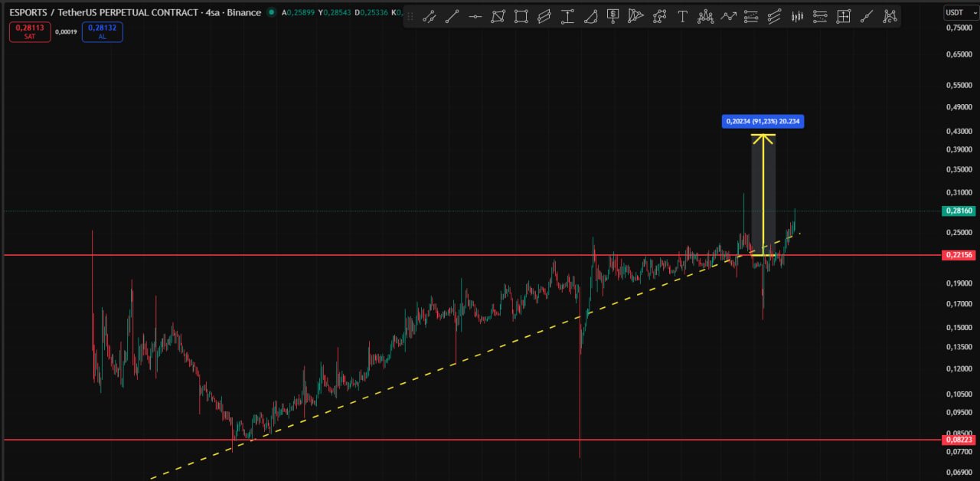Select the Head and Shoulders pattern tool
This screenshot has width=980, height=481.
[x=705, y=16]
